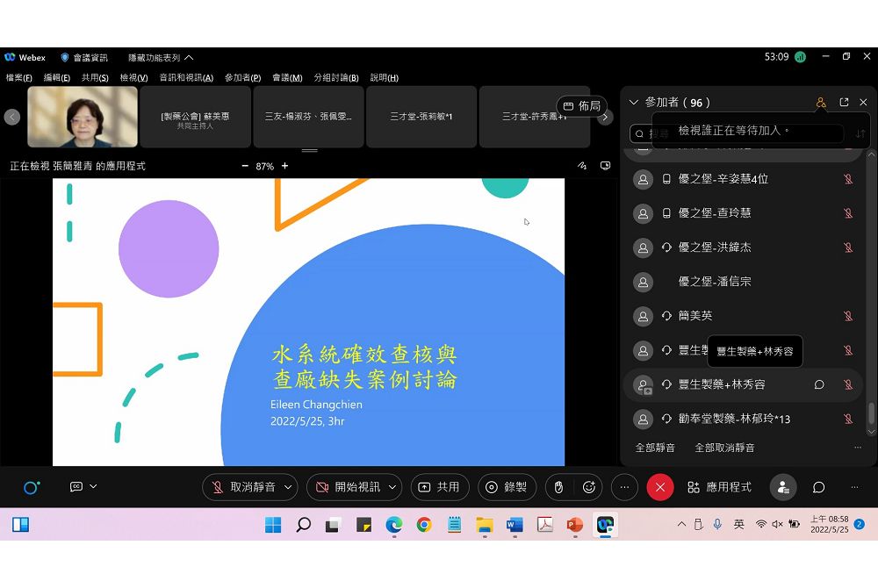This screenshot has height=588, width=878.
Task: Click the 共用 share button
Action: point(439,487)
